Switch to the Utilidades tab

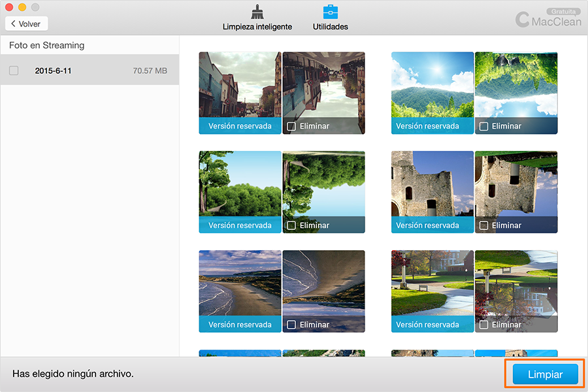tap(330, 27)
